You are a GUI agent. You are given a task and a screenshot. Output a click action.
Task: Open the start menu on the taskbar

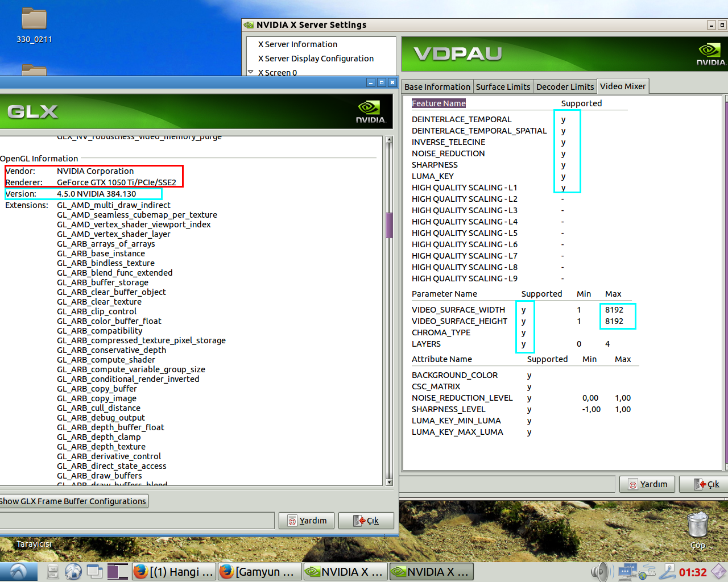18,572
